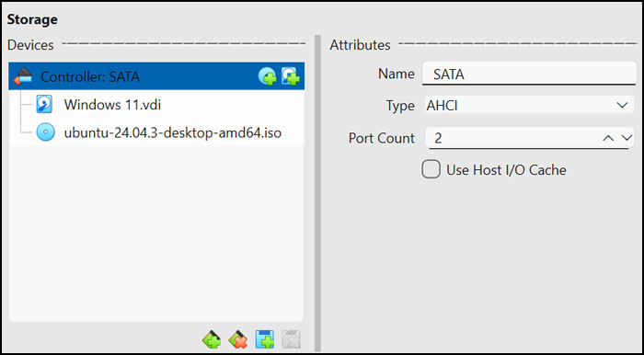This screenshot has width=644, height=355.
Task: Click the Name field containing SATA
Action: [x=529, y=74]
